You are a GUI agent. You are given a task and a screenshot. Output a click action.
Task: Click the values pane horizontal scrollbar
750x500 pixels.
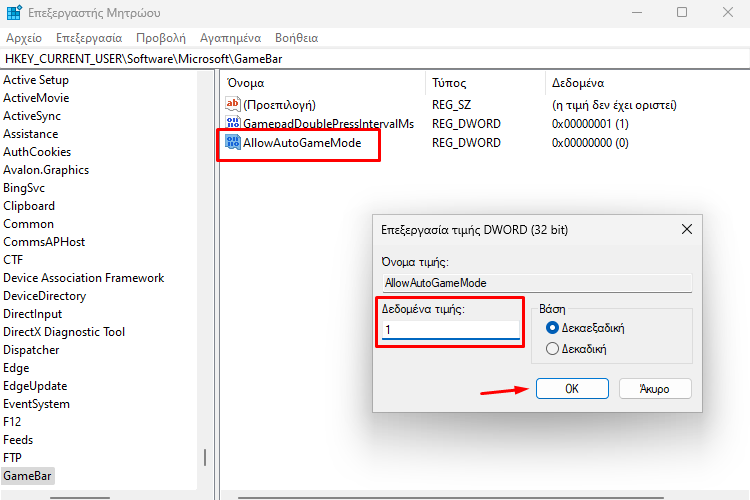[x=451, y=498]
